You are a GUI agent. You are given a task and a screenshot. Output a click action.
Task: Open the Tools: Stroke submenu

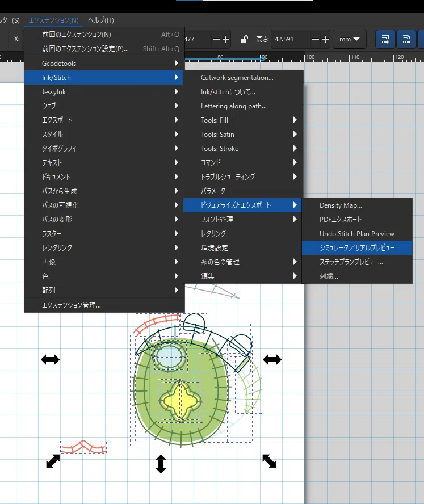(x=243, y=148)
